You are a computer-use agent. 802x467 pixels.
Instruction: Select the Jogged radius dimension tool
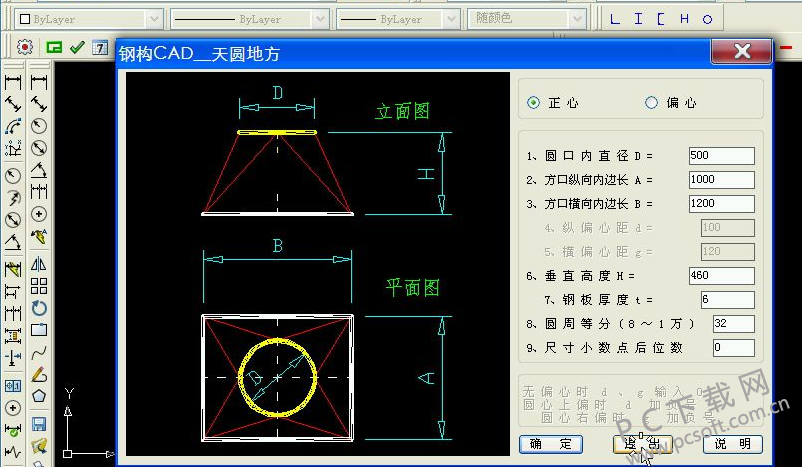[13, 198]
